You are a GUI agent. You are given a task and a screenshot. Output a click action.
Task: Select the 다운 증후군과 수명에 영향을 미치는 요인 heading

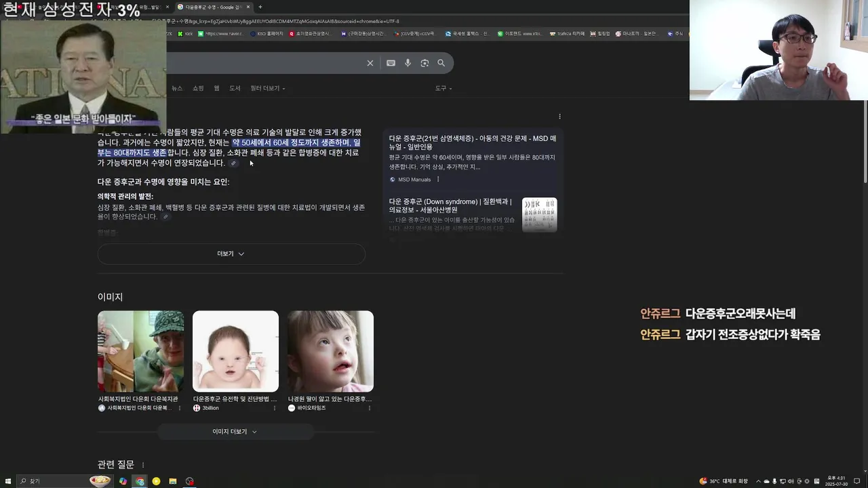tap(163, 182)
